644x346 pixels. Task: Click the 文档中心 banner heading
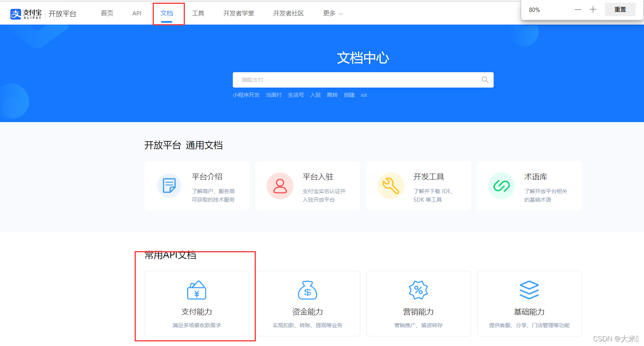pyautogui.click(x=363, y=58)
